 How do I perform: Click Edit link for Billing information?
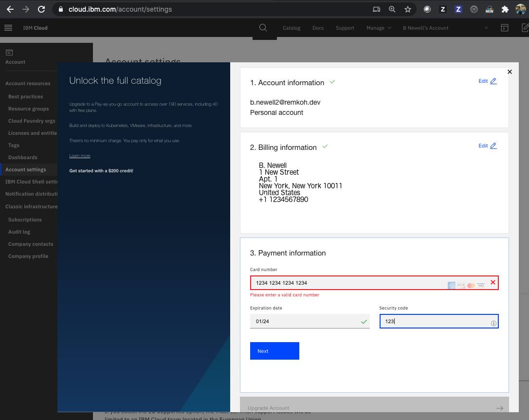click(x=483, y=146)
